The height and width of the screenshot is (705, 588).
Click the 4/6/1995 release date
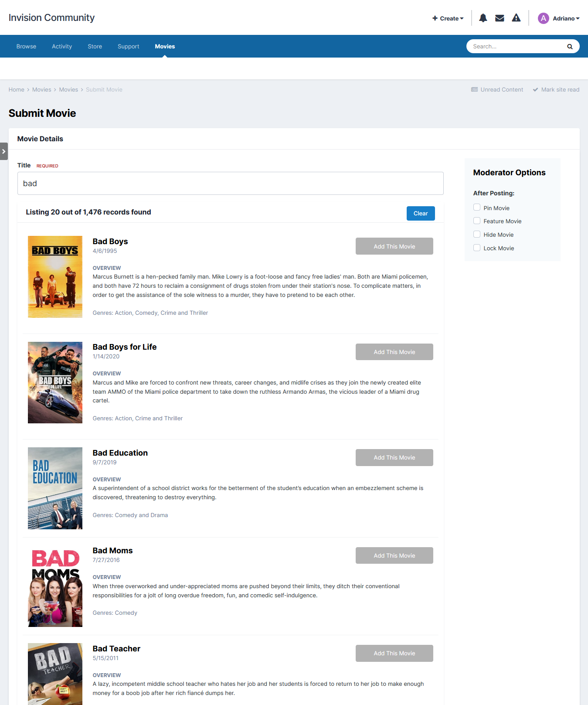105,251
